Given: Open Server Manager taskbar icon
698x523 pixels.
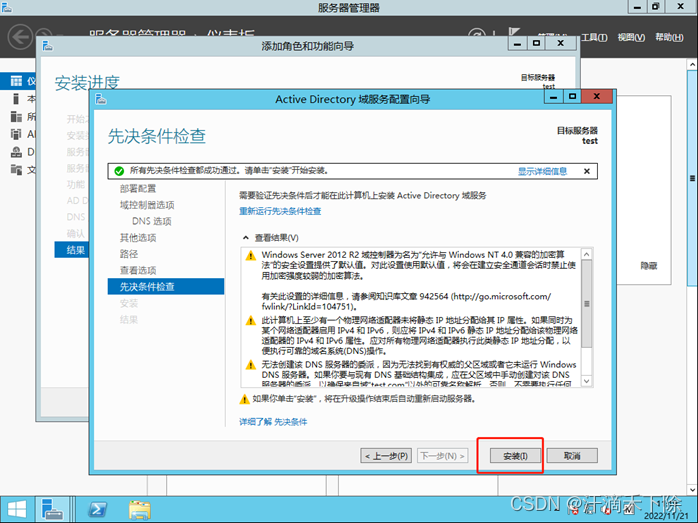Looking at the screenshot, I should click(x=52, y=509).
